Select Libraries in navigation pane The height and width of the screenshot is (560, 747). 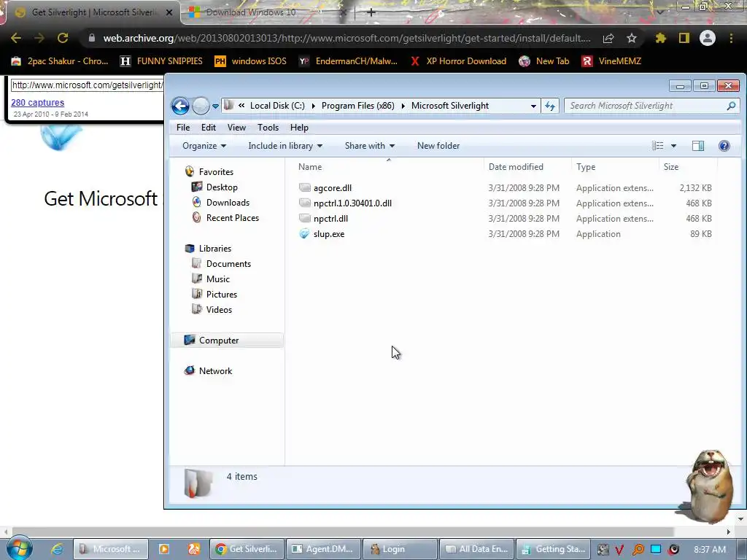tap(215, 249)
